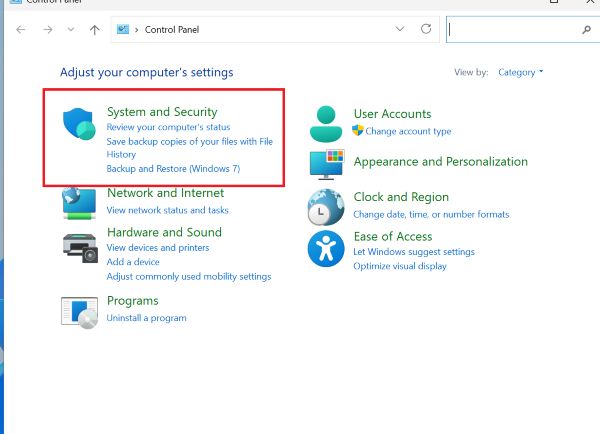Open Backup and Restore (Windows 7)
The height and width of the screenshot is (434, 600).
point(173,169)
